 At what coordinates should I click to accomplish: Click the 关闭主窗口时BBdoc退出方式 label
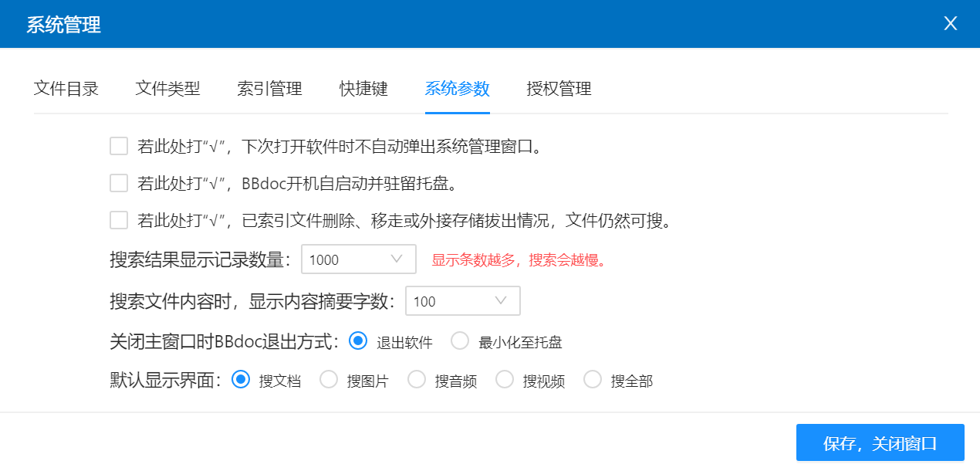pos(225,341)
